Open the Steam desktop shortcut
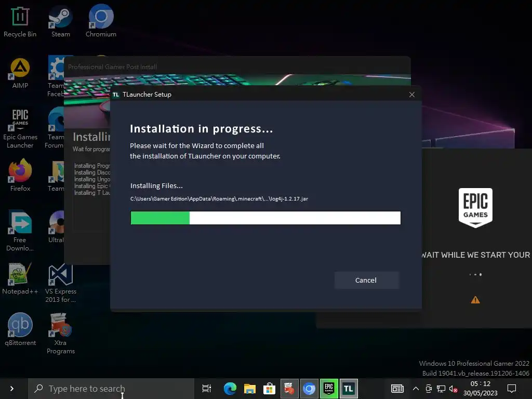This screenshot has width=532, height=399. click(x=60, y=22)
